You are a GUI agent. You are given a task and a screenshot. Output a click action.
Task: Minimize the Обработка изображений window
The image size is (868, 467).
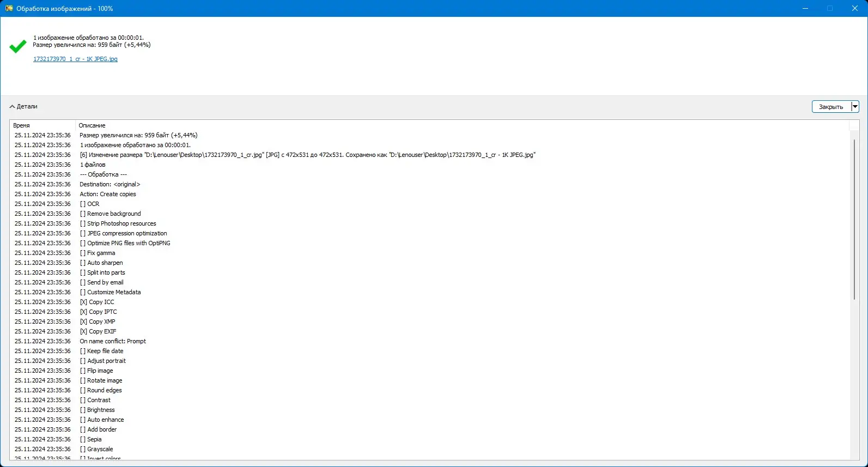[x=805, y=8]
